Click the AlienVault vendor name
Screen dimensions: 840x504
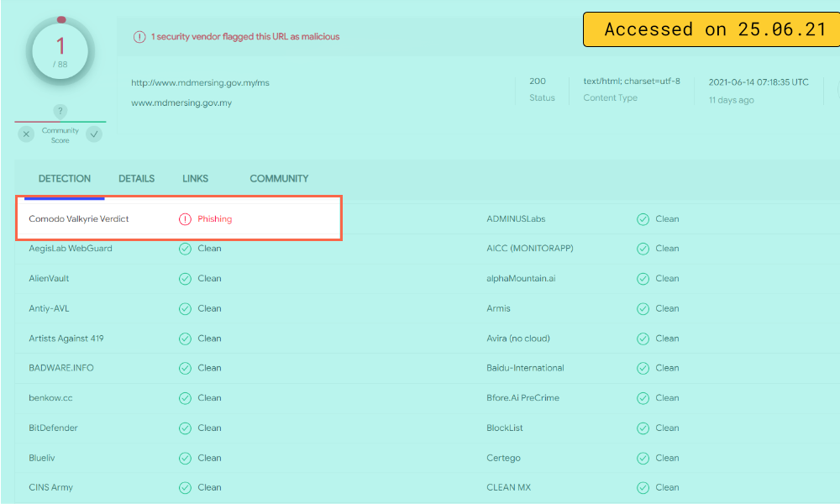(x=49, y=279)
